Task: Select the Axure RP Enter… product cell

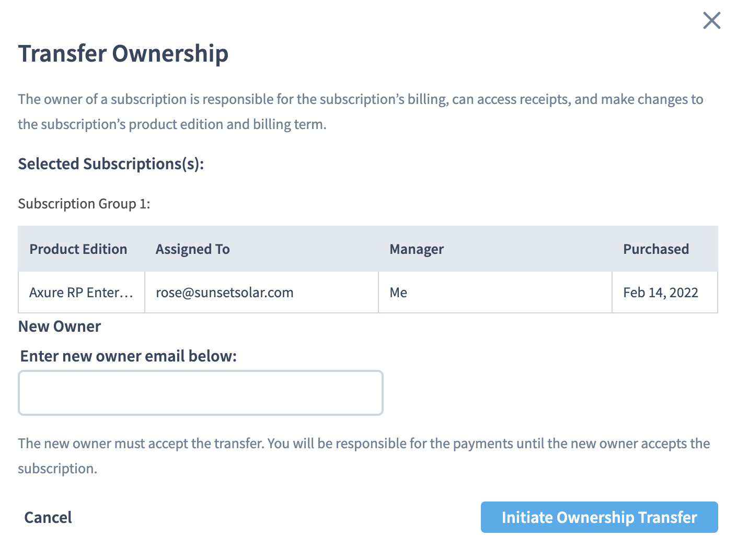Action: click(x=81, y=293)
